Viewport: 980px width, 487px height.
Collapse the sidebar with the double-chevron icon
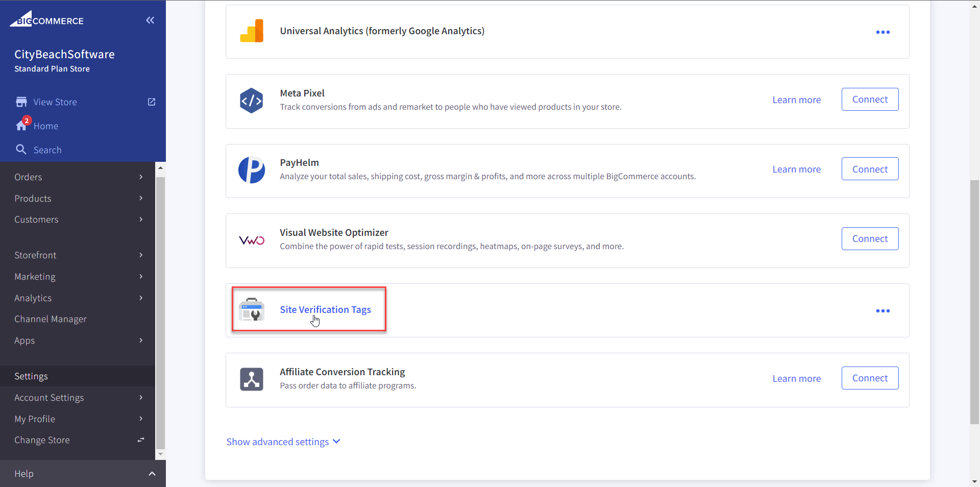pos(150,20)
